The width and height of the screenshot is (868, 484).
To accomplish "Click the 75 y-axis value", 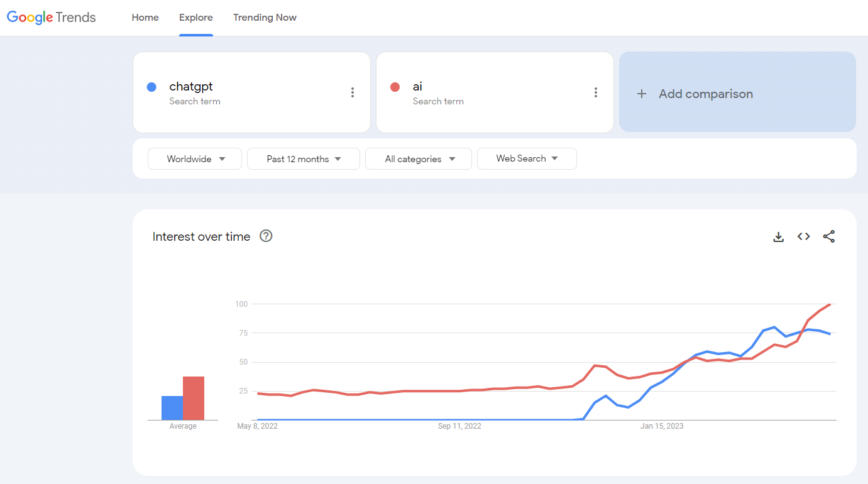I will [243, 333].
